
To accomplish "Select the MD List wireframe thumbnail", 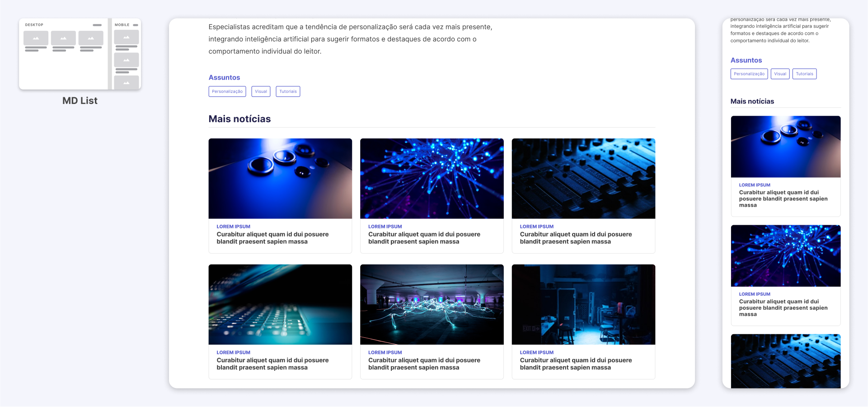I will [80, 54].
